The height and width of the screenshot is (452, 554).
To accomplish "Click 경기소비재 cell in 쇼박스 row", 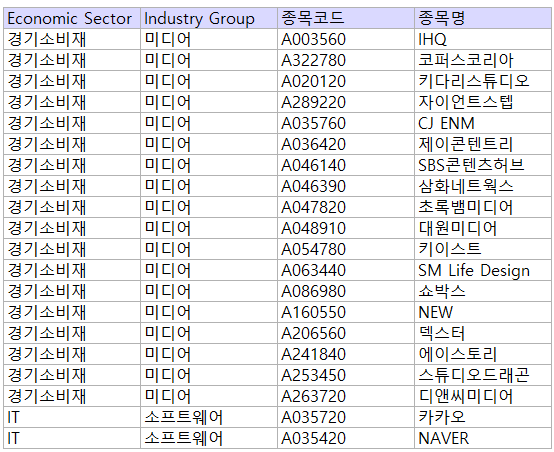I will pyautogui.click(x=72, y=291).
